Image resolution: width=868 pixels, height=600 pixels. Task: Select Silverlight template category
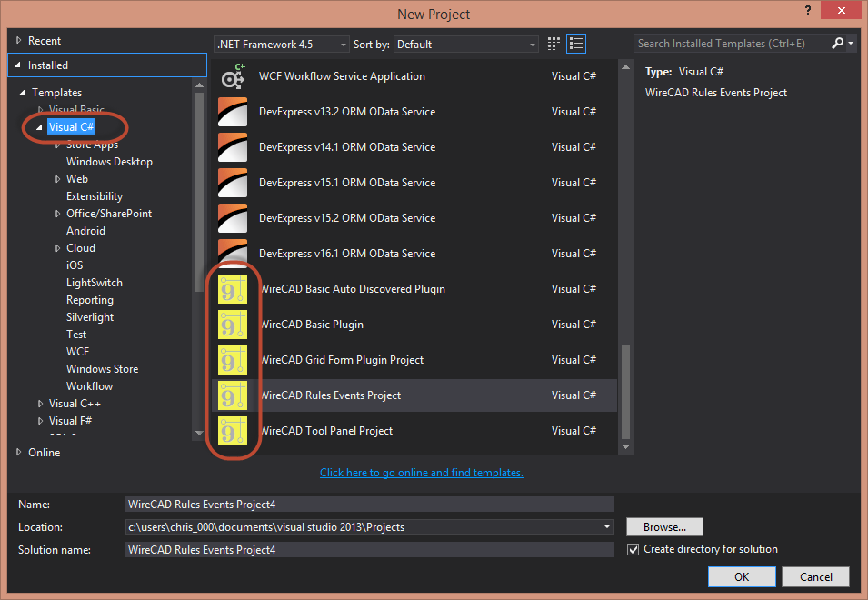click(x=90, y=317)
